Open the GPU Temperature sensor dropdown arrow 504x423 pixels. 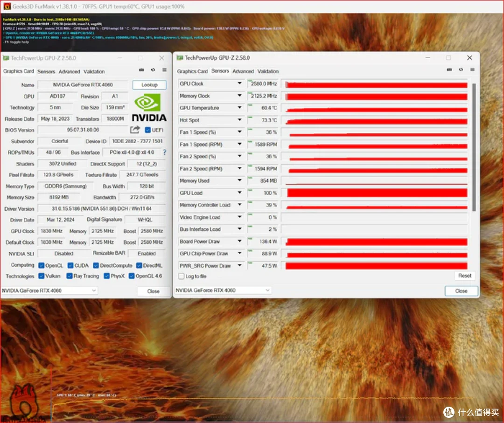pos(239,108)
